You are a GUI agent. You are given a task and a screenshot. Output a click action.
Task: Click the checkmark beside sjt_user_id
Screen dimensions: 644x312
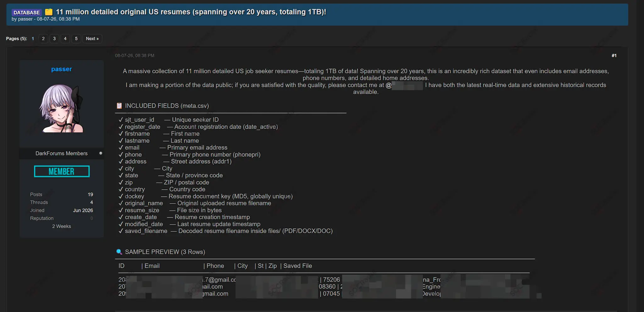coord(121,120)
